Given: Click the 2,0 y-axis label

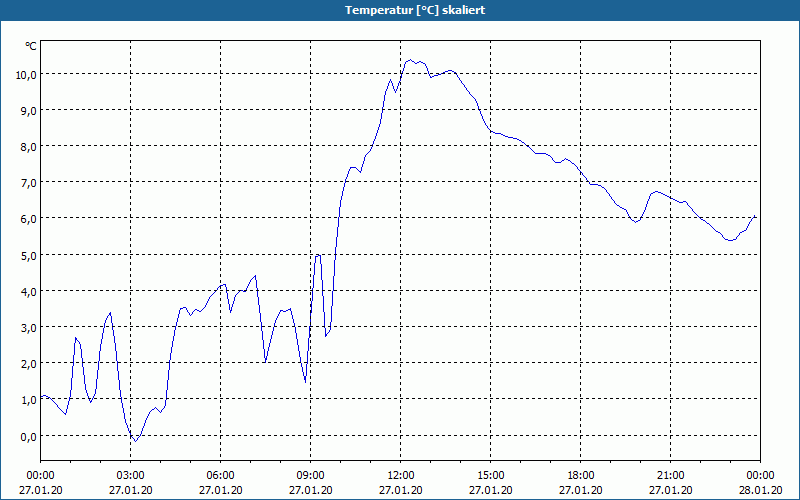Looking at the screenshot, I should coord(29,364).
